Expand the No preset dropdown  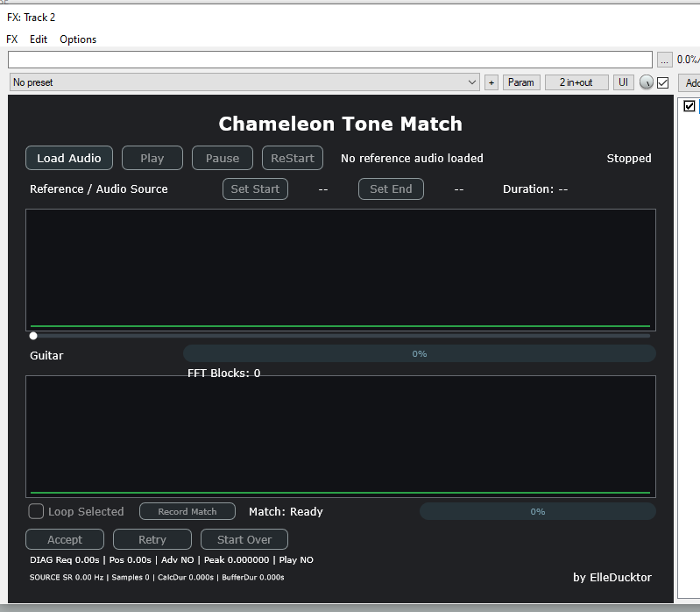(x=244, y=82)
